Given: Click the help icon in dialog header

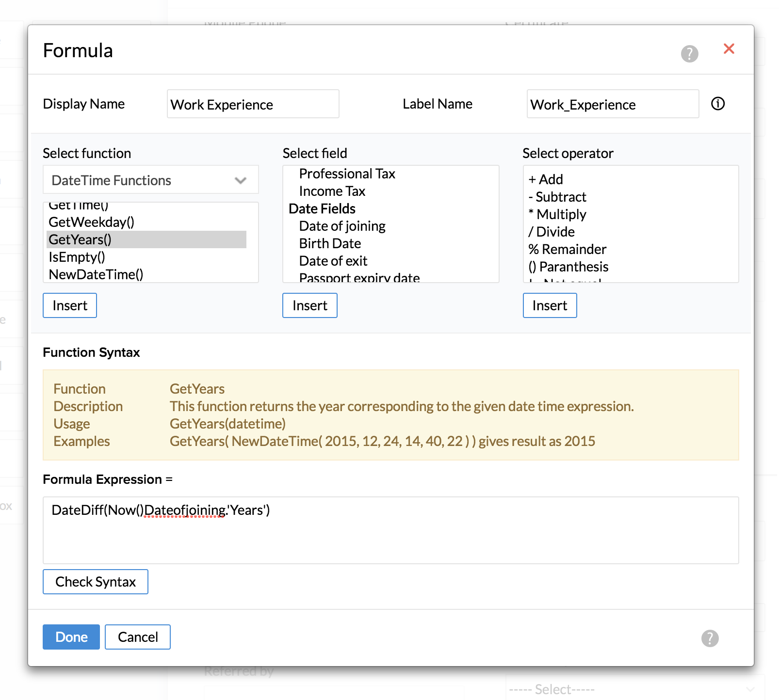Looking at the screenshot, I should tap(689, 54).
